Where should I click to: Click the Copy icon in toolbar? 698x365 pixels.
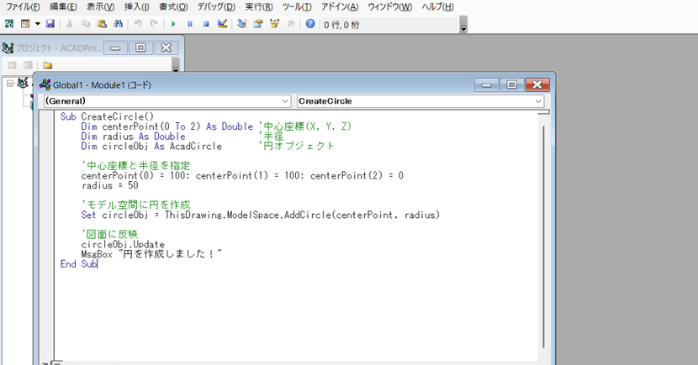click(85, 24)
